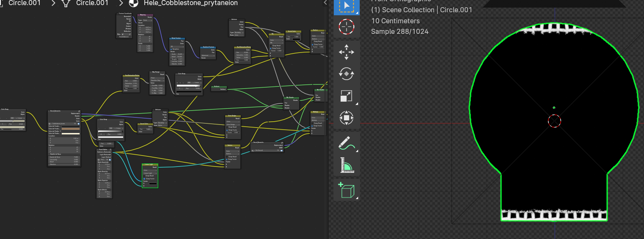Choose the Scale tool
644x239 pixels.
point(346,96)
